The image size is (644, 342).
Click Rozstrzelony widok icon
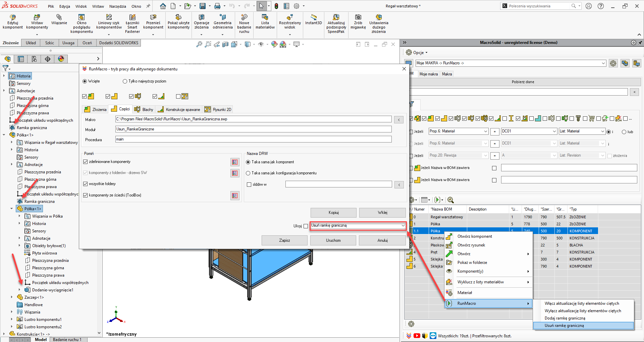[290, 17]
